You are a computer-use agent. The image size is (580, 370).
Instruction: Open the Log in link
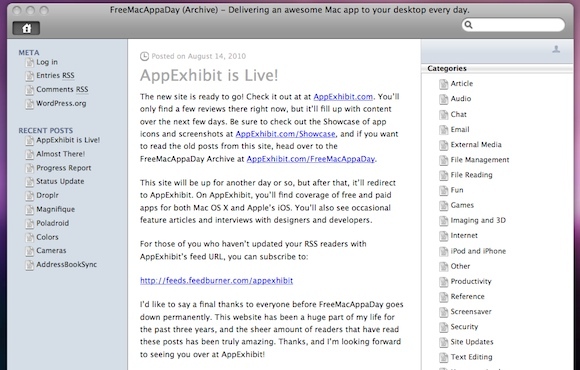point(47,62)
